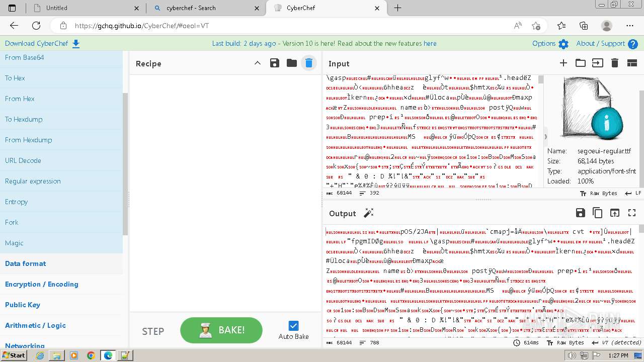The image size is (644, 362).
Task: Select the From Hexdump operation
Action: [61, 140]
